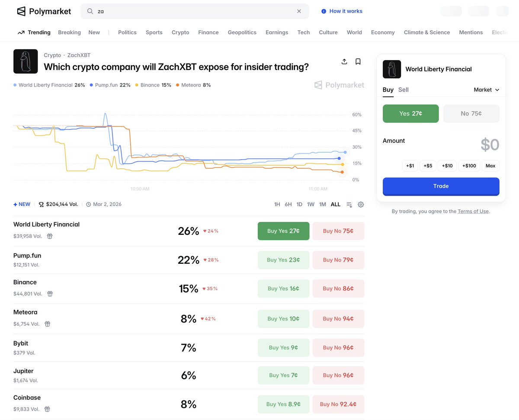Open the Earnings category
Image resolution: width=519 pixels, height=420 pixels.
tap(277, 32)
